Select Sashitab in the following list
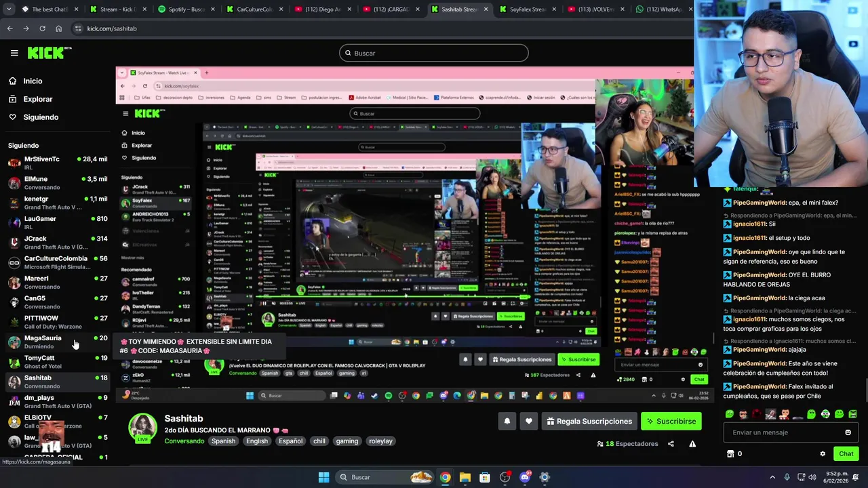The width and height of the screenshot is (868, 488). coord(57,382)
